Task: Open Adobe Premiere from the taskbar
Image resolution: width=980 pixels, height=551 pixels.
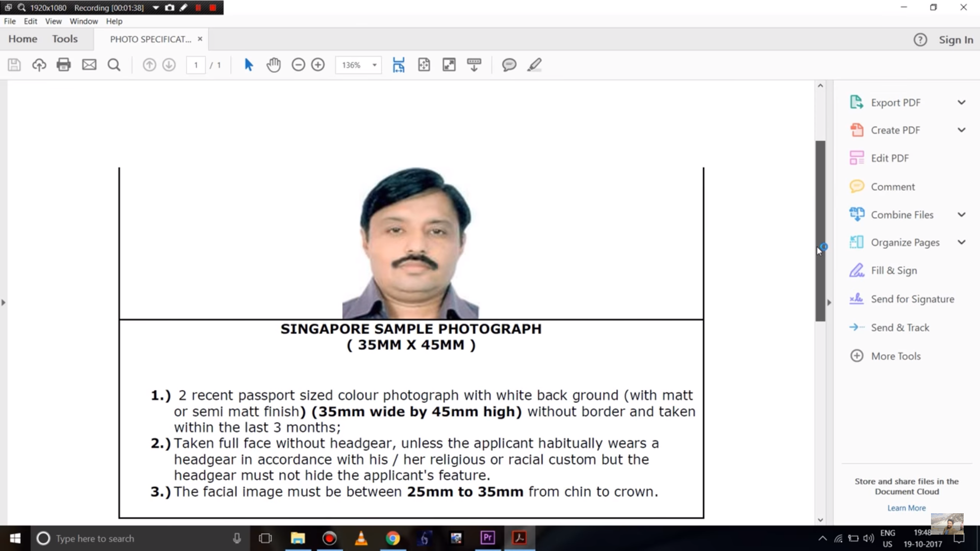Action: point(487,538)
